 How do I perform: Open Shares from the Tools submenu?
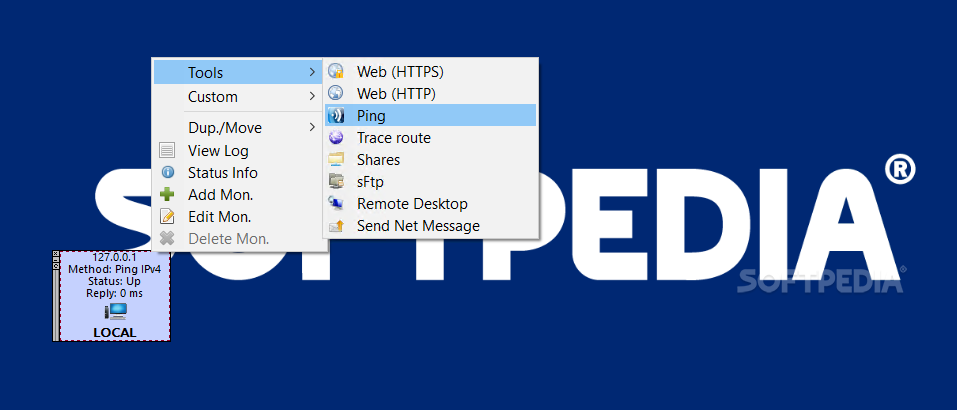pyautogui.click(x=431, y=159)
